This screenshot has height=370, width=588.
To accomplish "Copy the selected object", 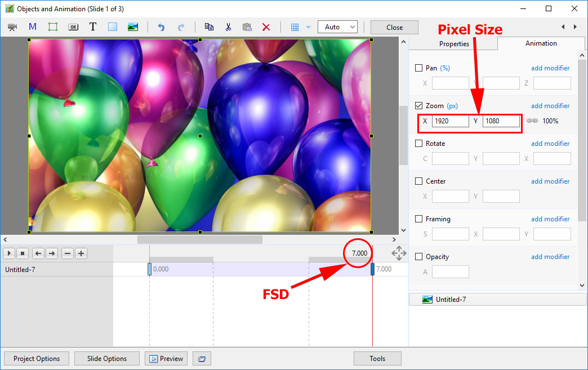I will (x=209, y=27).
